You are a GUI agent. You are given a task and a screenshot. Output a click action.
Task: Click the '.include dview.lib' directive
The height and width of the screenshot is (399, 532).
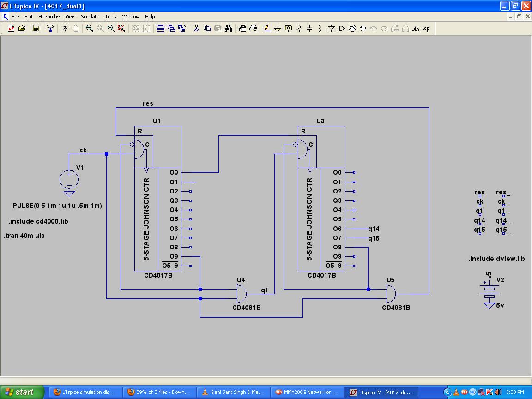[496, 259]
